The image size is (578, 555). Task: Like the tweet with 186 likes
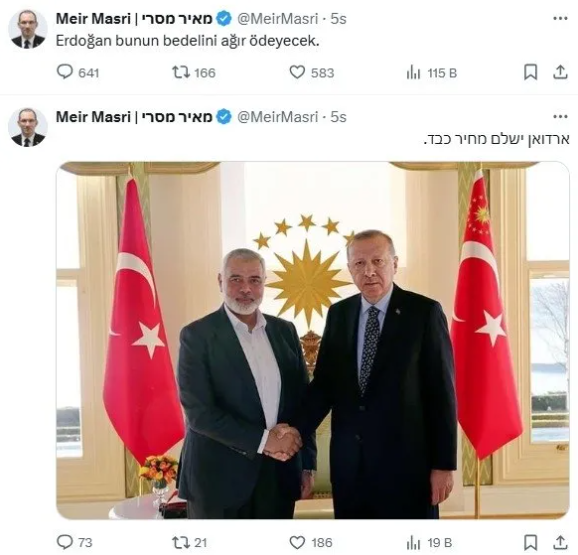click(311, 542)
